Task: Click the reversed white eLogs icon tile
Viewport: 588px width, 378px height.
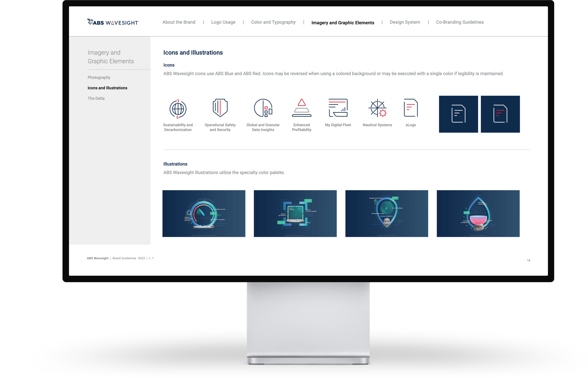Action: (458, 114)
